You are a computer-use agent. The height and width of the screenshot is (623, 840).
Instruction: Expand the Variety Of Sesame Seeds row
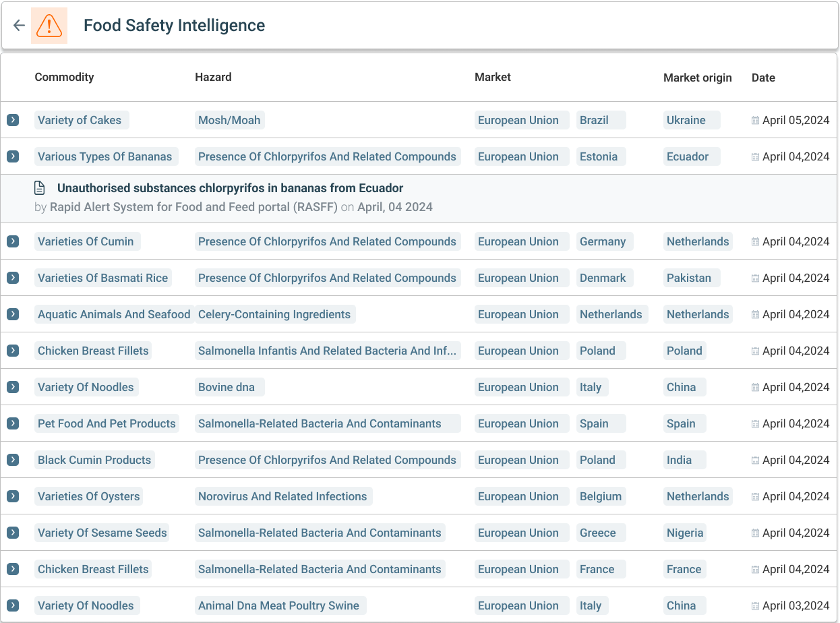[13, 533]
